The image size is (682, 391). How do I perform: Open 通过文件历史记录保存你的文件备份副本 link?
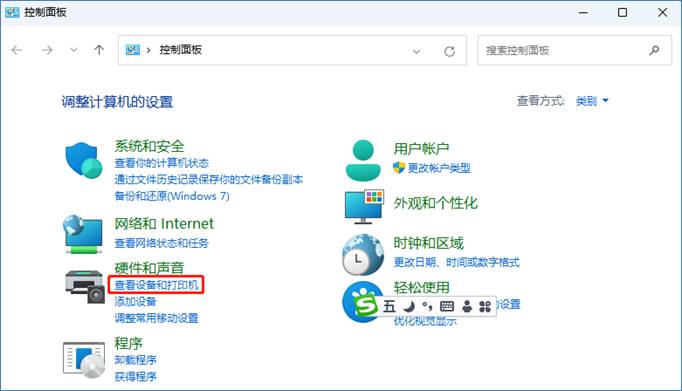[x=209, y=179]
